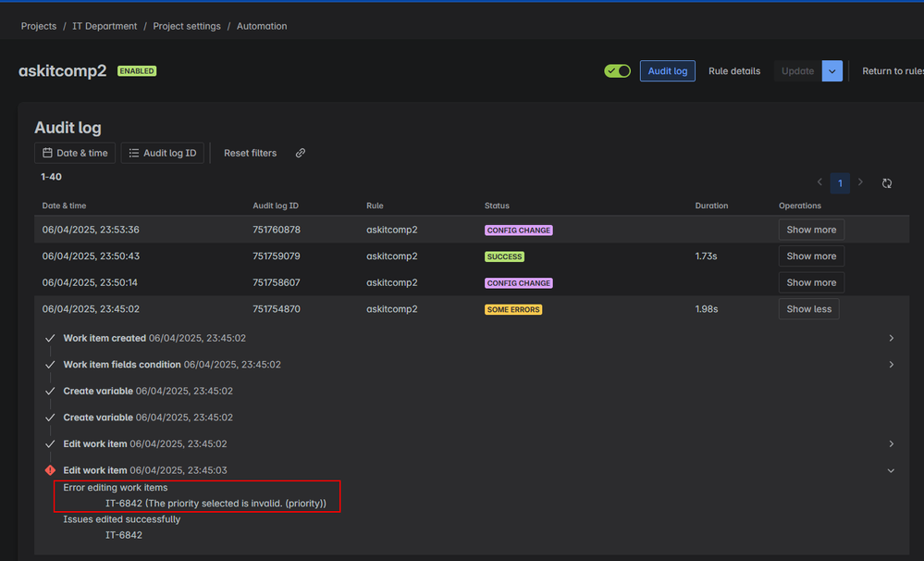Open the Update dropdown arrow
The width and height of the screenshot is (924, 561).
(x=832, y=70)
